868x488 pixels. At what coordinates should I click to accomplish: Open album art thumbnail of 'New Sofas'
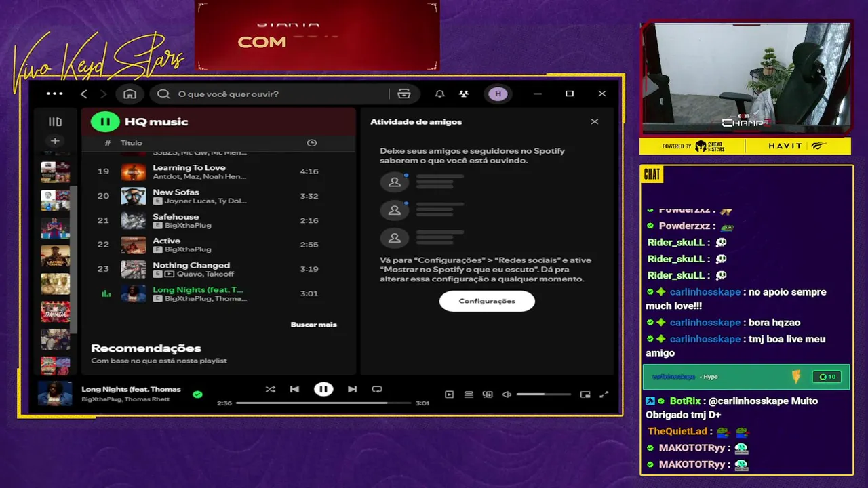(134, 196)
